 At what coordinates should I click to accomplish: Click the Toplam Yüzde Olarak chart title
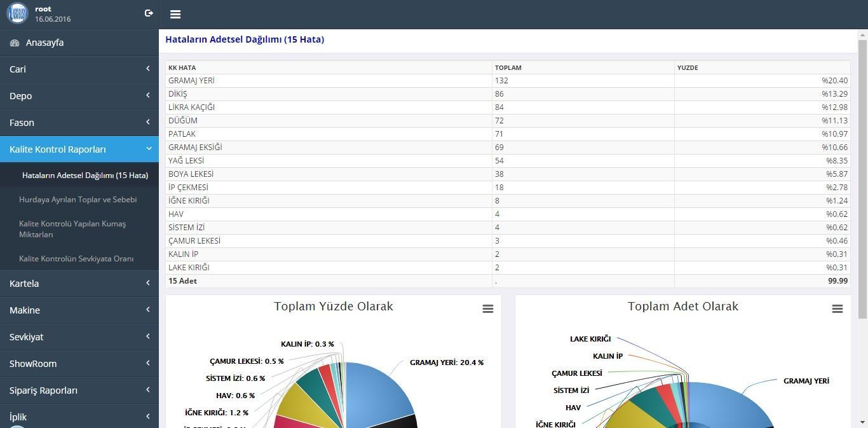[x=334, y=307]
